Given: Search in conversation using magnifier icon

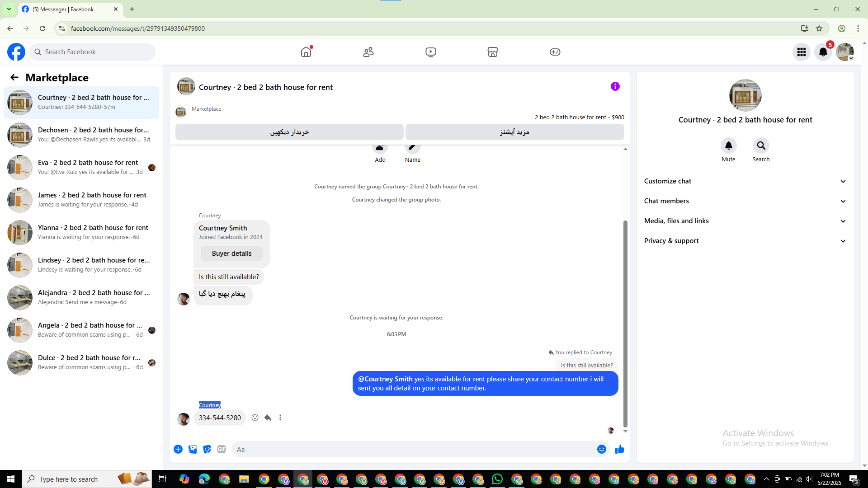Looking at the screenshot, I should 761,145.
